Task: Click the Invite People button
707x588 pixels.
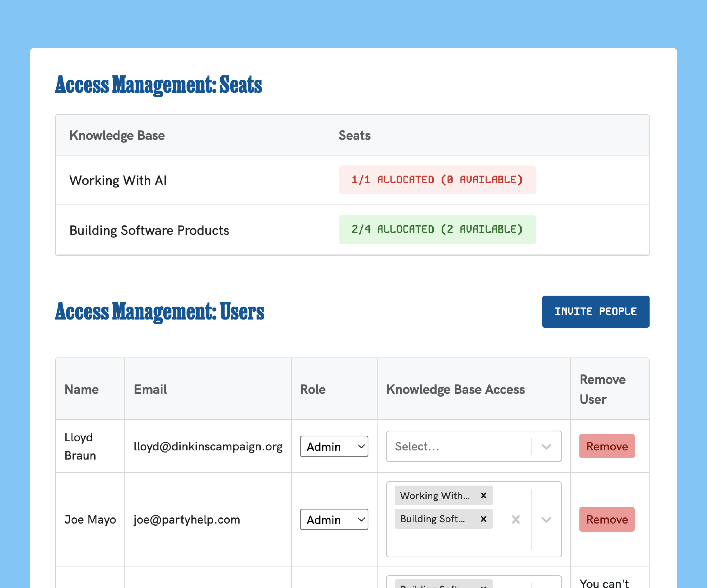Action: coord(595,311)
